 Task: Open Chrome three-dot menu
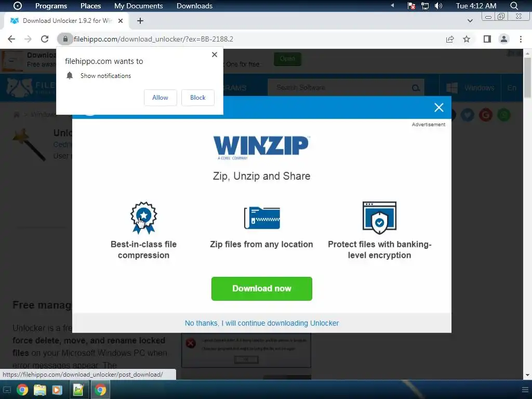pyautogui.click(x=521, y=39)
